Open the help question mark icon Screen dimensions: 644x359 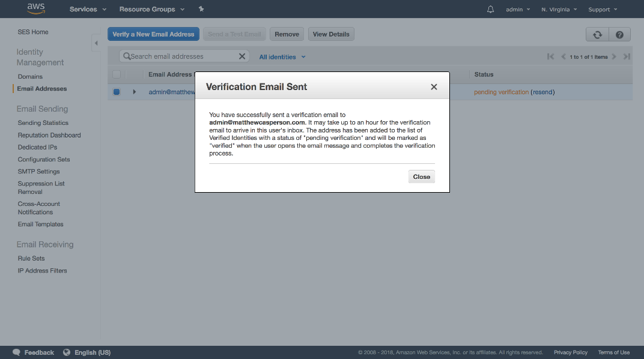pos(619,34)
